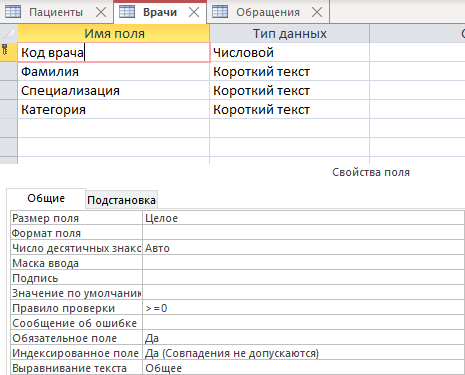Viewport: 465px width, 375px height.
Task: Click the empty Маска ввода value field
Action: [x=303, y=263]
